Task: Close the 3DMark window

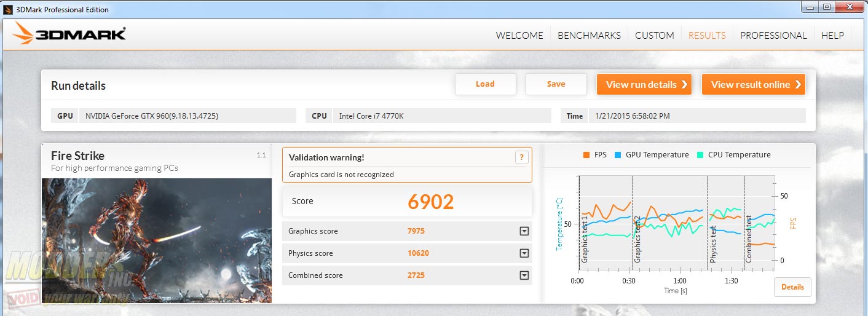Action: coord(850,7)
